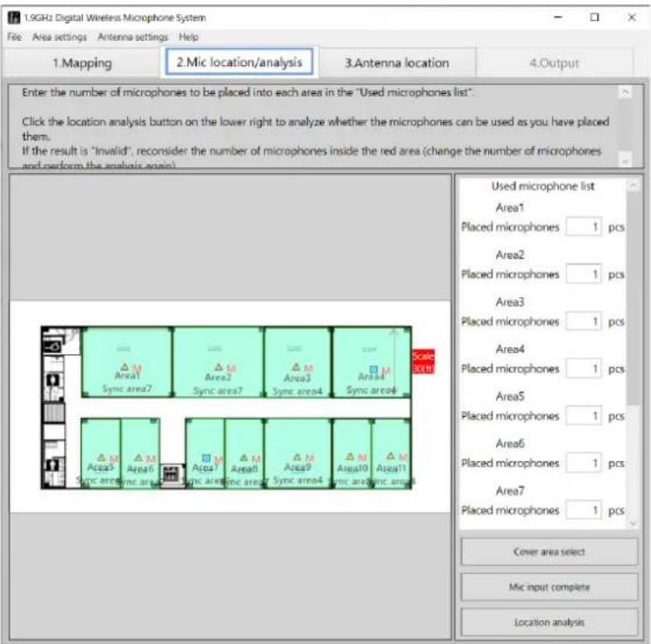Screen dimensions: 651x644
Task: Open the Antenna settings menu
Action: pos(132,37)
